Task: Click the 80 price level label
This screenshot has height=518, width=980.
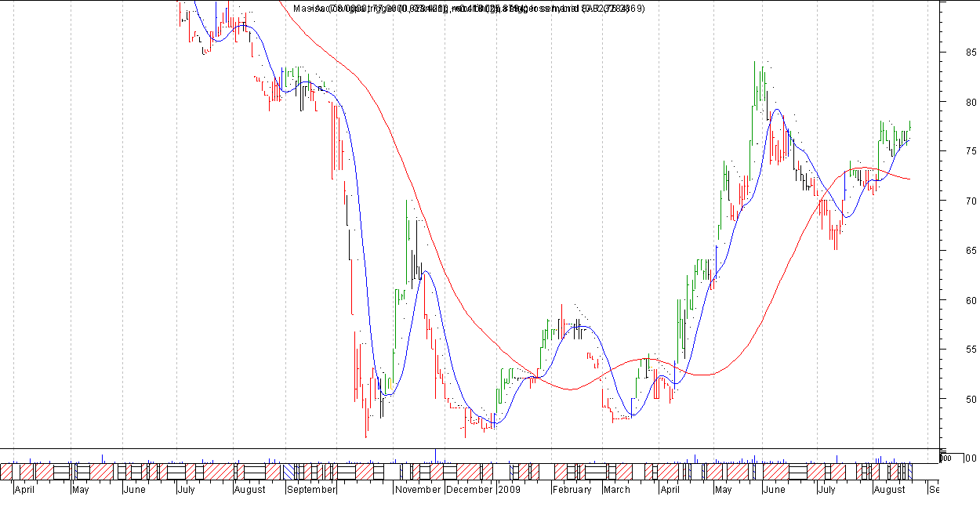Action: (971, 102)
